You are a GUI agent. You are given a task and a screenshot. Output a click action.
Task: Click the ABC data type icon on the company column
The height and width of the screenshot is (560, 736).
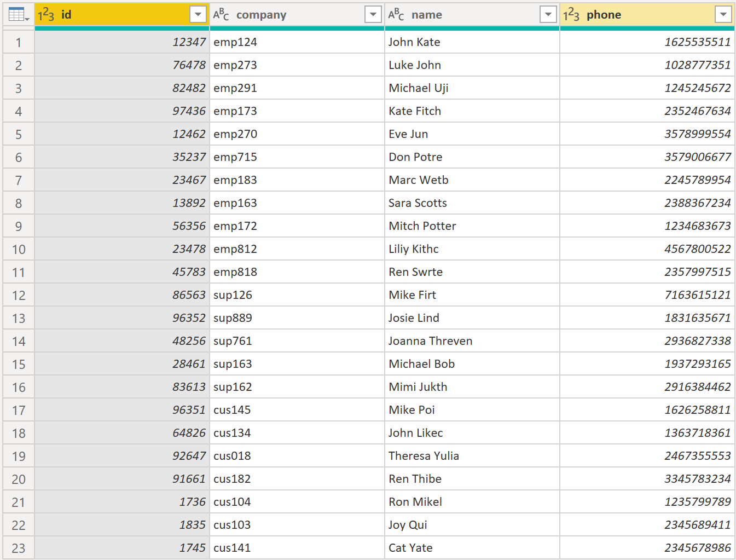[218, 15]
